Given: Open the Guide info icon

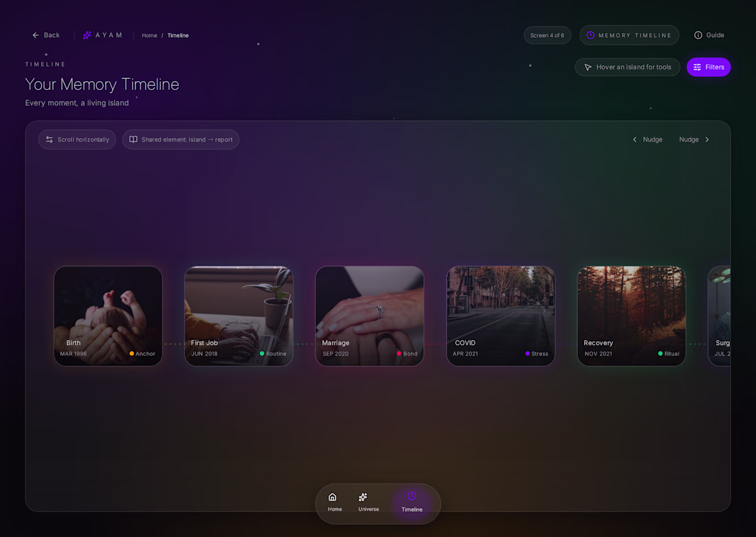Looking at the screenshot, I should (698, 35).
